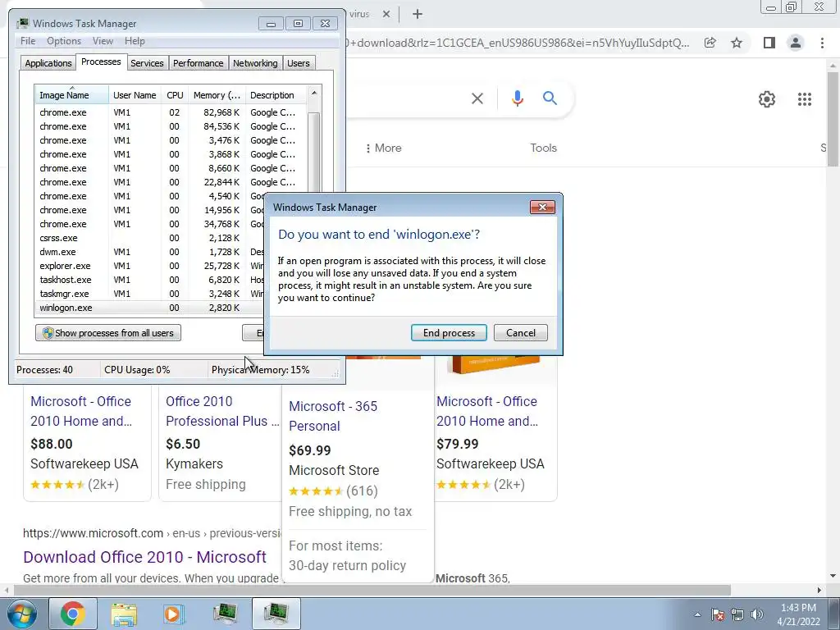Image resolution: width=840 pixels, height=630 pixels.
Task: Sort processes by Image Name column
Action: click(x=71, y=95)
